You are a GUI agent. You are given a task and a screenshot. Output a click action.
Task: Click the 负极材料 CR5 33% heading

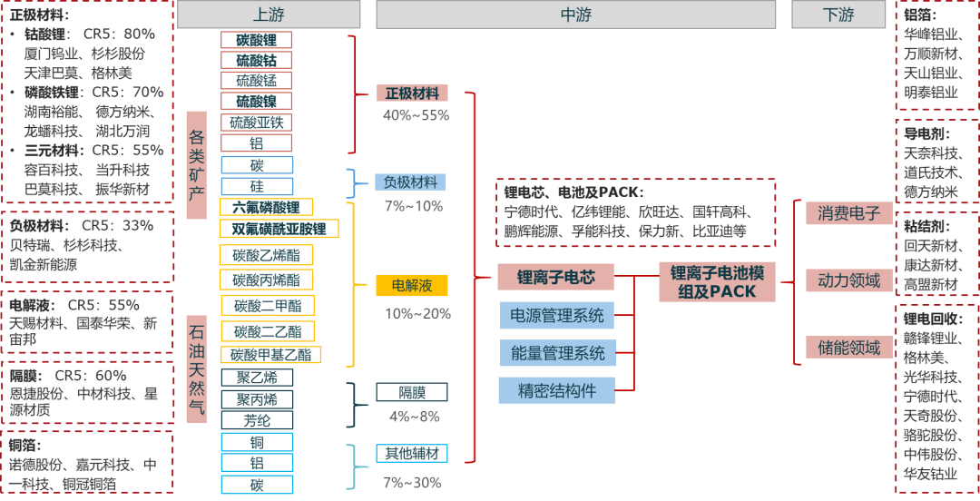82,225
